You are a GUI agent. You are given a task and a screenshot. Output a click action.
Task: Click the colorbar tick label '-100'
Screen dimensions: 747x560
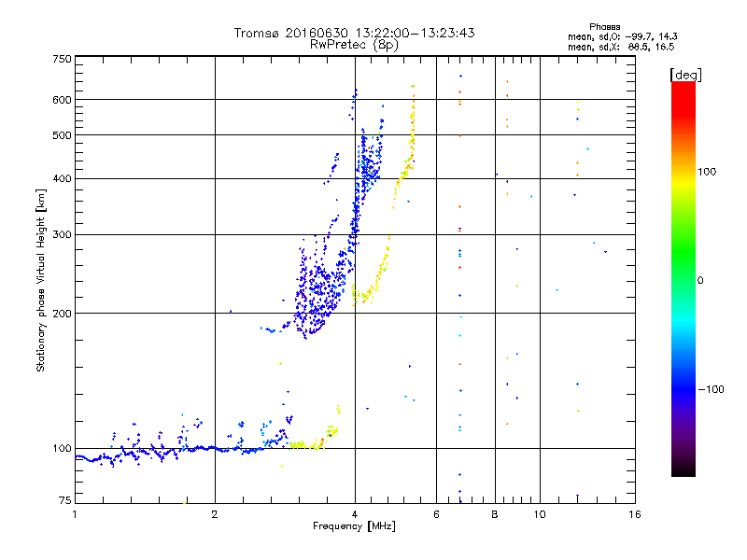[711, 389]
